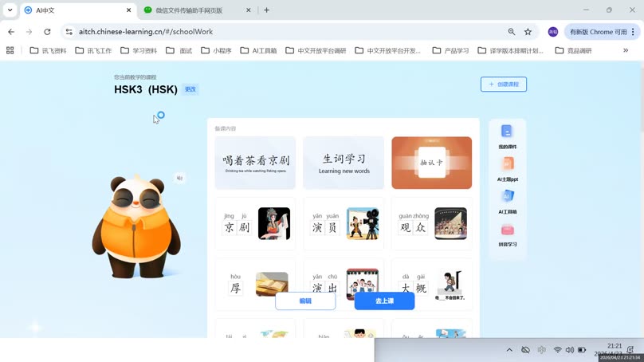Open the Chrome profile avatar
This screenshot has width=644, height=362.
coord(553,32)
